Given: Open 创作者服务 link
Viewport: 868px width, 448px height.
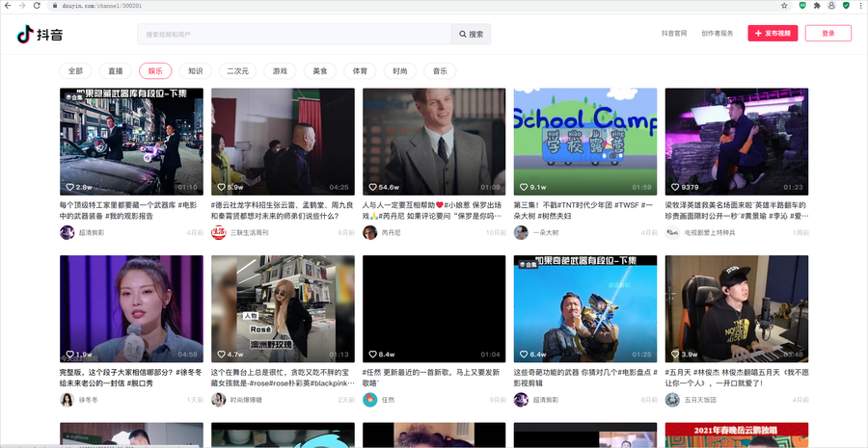Looking at the screenshot, I should click(x=718, y=33).
